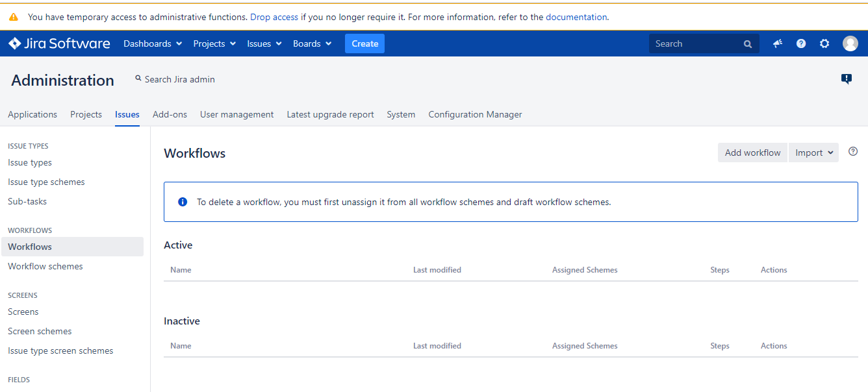Open the notifications megaphone icon
This screenshot has width=868, height=392.
(x=778, y=43)
